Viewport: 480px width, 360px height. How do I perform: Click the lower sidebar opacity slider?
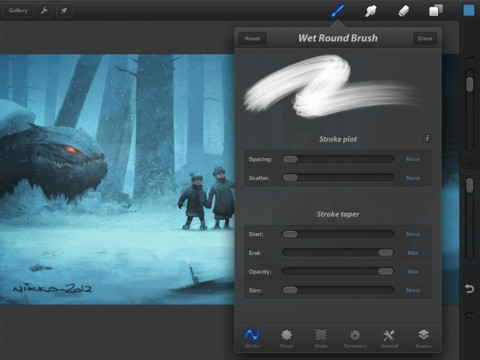470,218
